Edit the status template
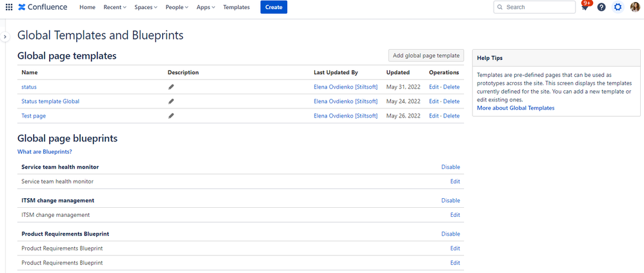644x273 pixels. click(x=434, y=87)
